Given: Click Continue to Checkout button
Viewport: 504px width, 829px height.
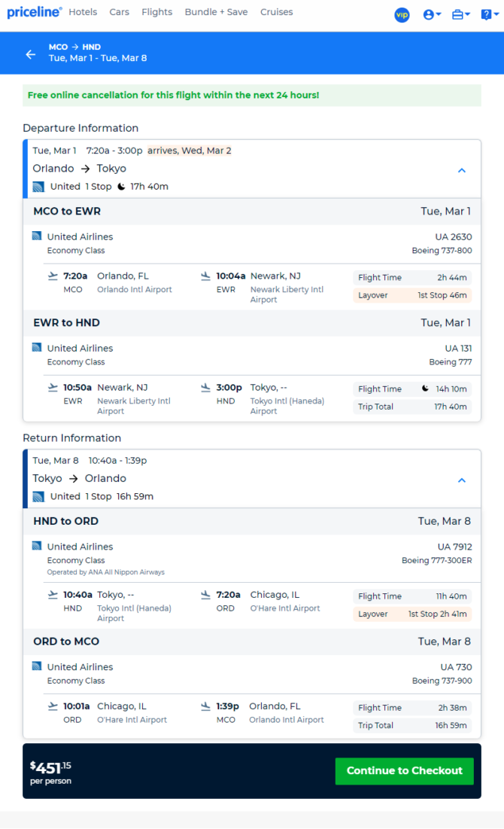Looking at the screenshot, I should [x=404, y=770].
